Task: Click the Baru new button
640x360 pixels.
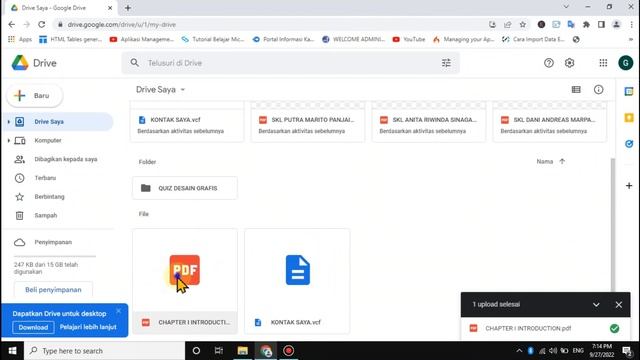Action: click(35, 96)
